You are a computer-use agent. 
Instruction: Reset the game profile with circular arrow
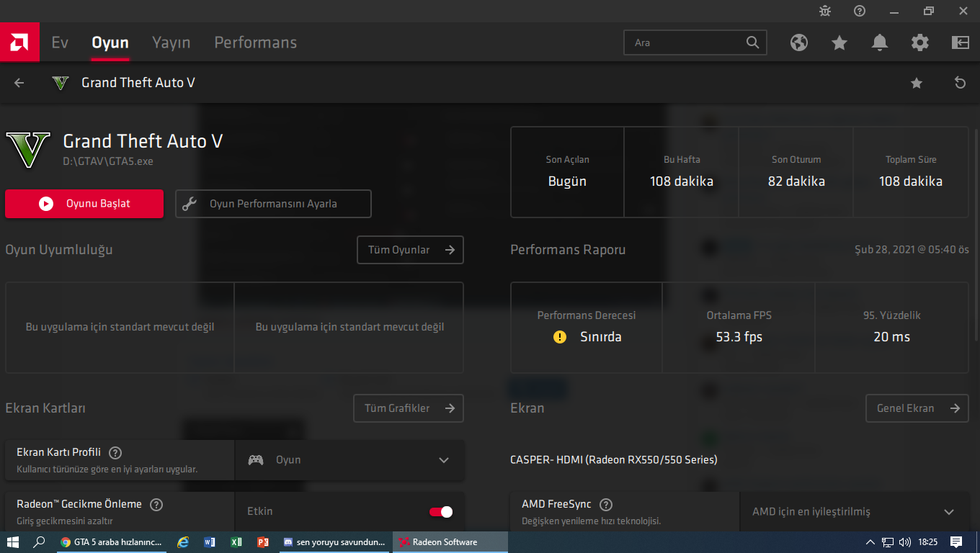click(960, 83)
